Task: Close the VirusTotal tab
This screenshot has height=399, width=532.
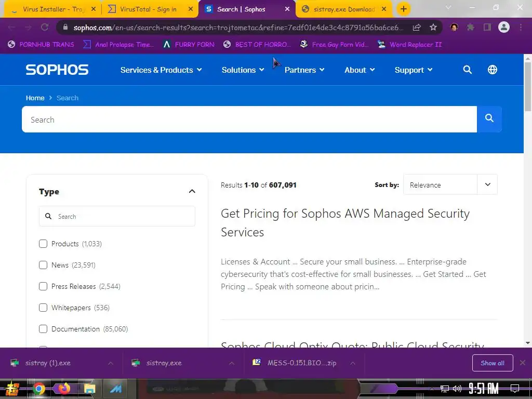Action: [191, 9]
